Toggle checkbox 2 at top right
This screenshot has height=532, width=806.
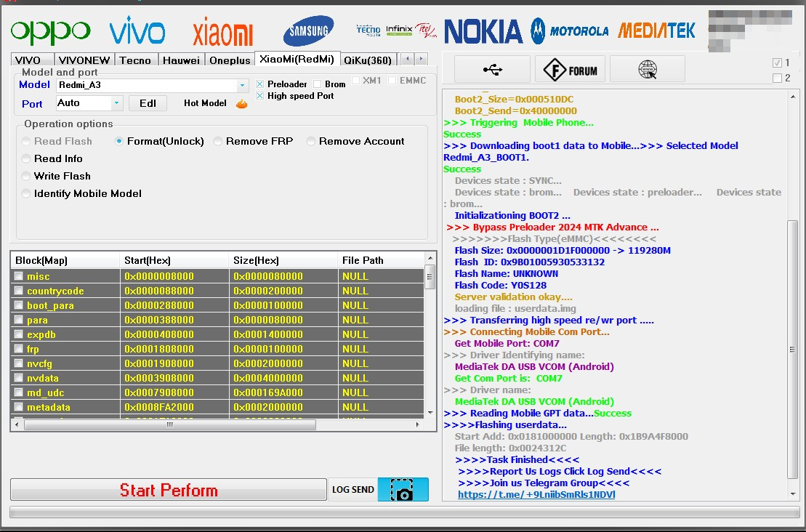click(777, 78)
